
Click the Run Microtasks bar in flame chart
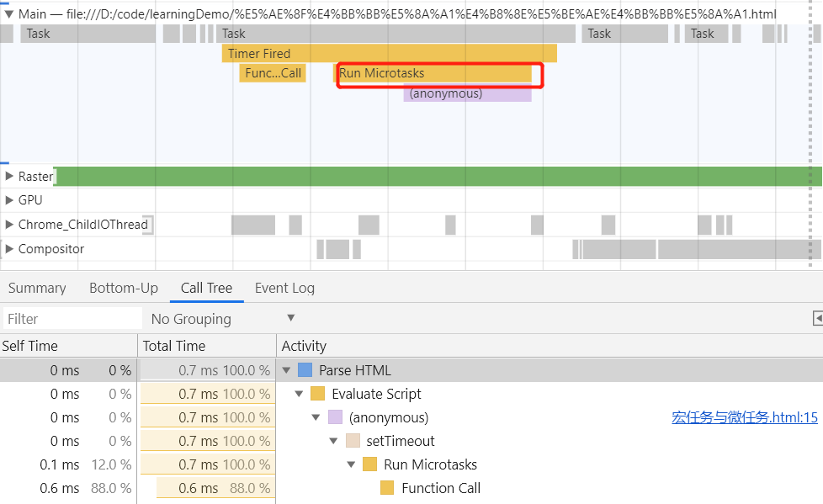point(434,73)
